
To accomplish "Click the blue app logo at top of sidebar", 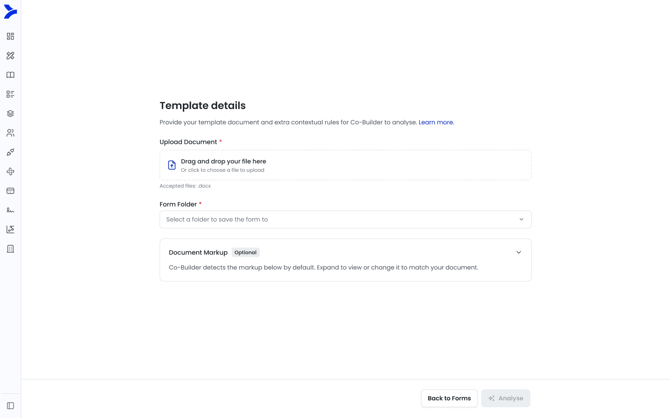I will 10,12.
